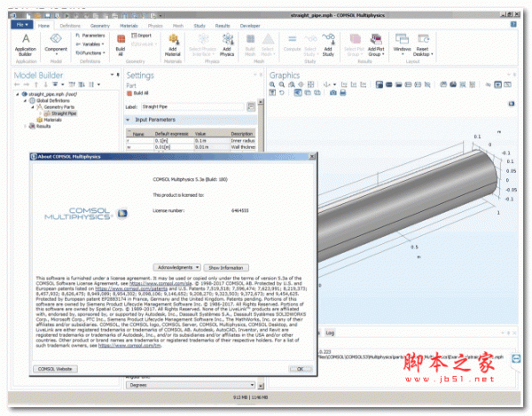Go back with Model Builder previous-node arrow
Image resolution: width=532 pixels, height=416 pixels.
click(17, 84)
